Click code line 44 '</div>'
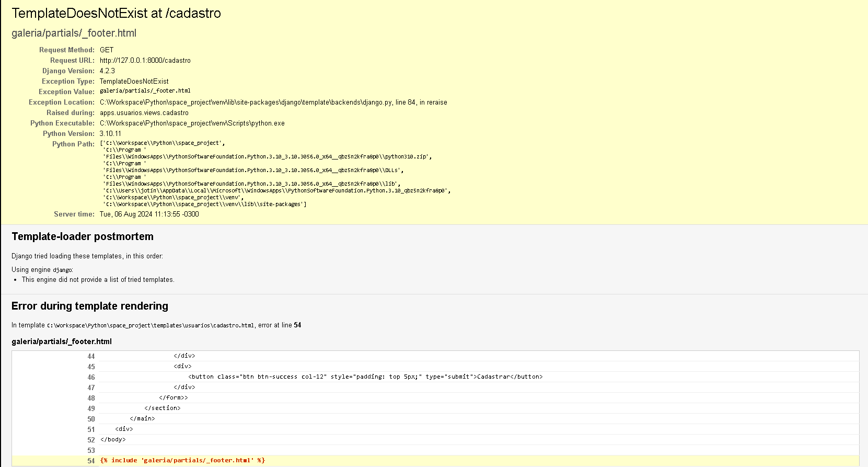868x467 pixels. tap(184, 356)
